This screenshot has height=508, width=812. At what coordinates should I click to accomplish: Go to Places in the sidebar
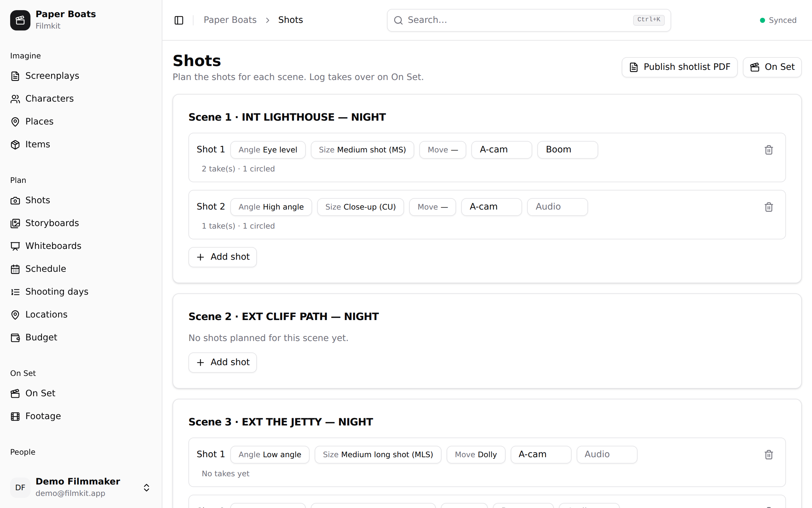point(81,122)
